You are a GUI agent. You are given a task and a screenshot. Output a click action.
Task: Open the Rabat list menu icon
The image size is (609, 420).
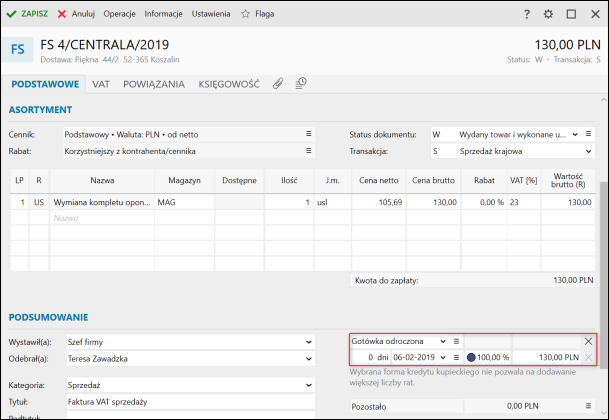click(x=308, y=150)
